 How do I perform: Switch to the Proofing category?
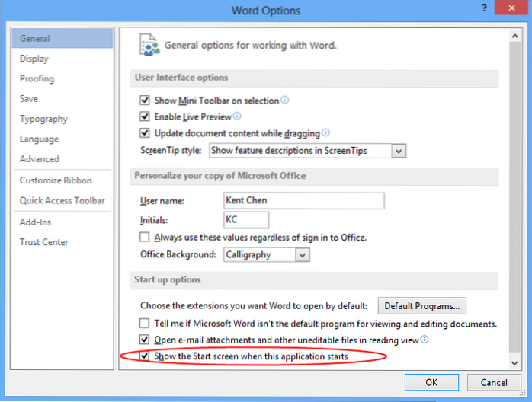(x=38, y=78)
